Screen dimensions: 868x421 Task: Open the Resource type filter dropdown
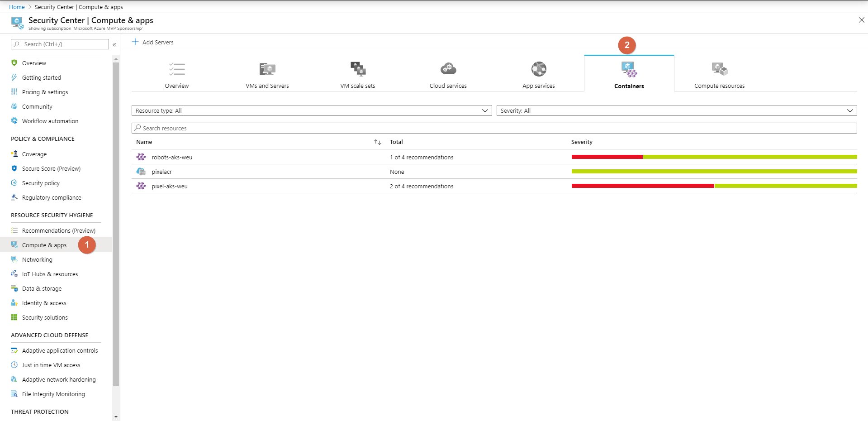pos(312,110)
